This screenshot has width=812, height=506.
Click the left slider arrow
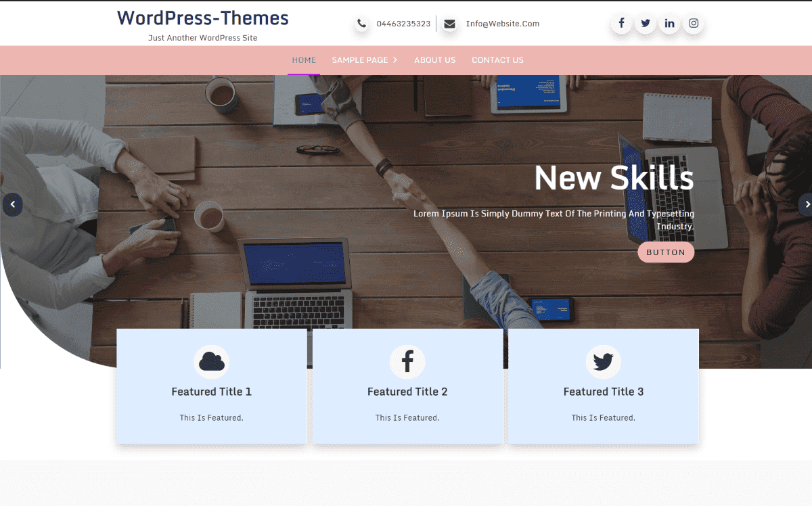point(12,204)
